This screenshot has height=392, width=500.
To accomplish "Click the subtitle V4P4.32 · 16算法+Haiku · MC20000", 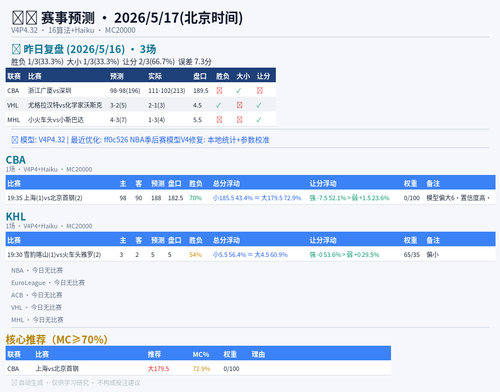I will (x=73, y=30).
